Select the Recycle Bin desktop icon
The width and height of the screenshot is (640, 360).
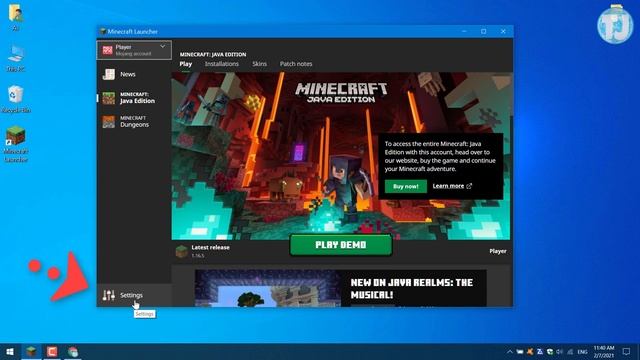click(x=16, y=99)
